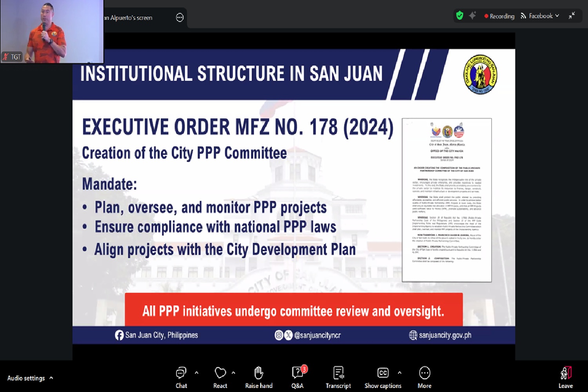Open the Chat panel
The width and height of the screenshot is (588, 392).
[x=181, y=378]
